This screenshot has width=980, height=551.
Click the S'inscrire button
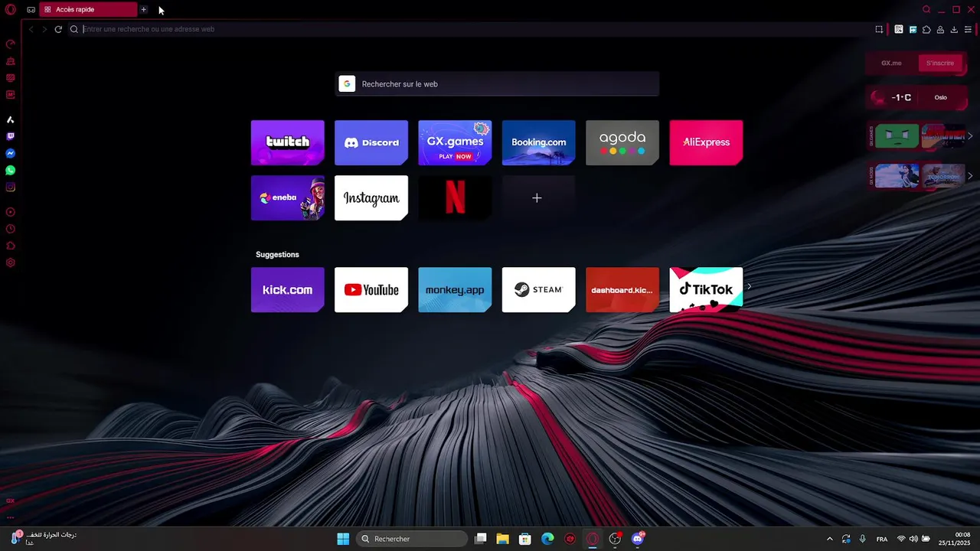pyautogui.click(x=940, y=63)
